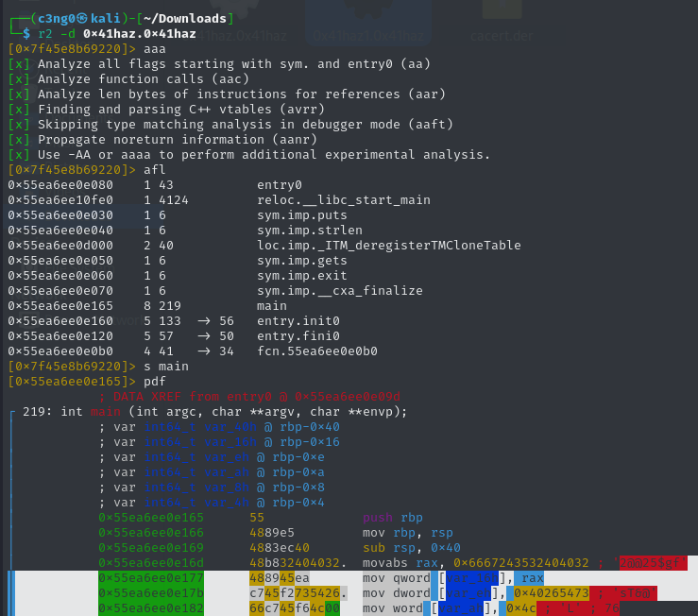Select reloc.__libc_start_main in the function list
The image size is (698, 616).
[x=343, y=199]
